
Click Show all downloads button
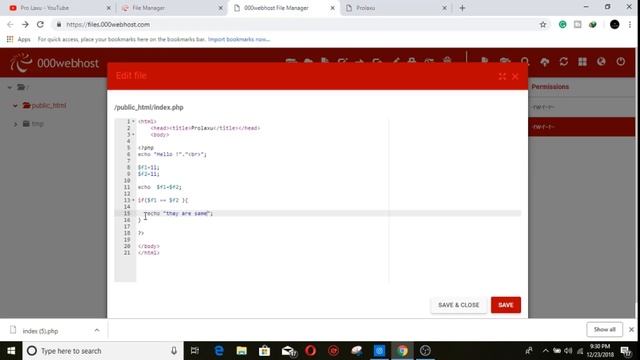coord(604,329)
